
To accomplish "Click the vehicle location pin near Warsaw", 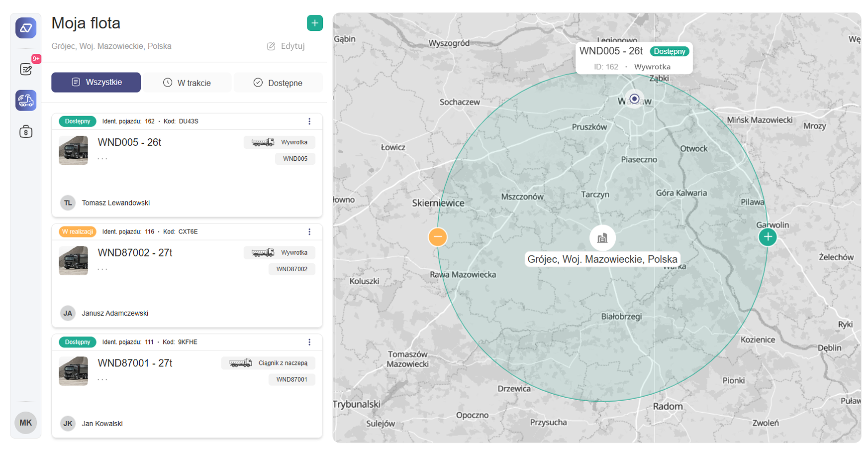I will tap(634, 99).
